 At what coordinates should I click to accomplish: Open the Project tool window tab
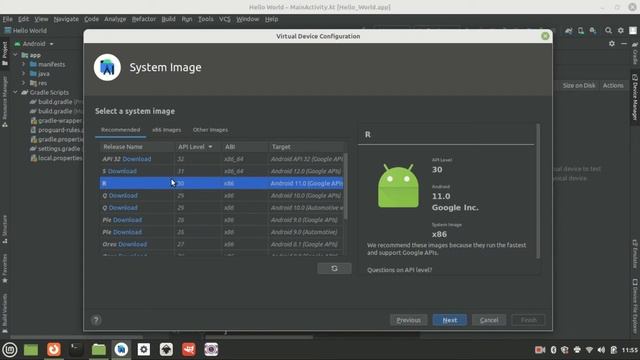click(5, 54)
